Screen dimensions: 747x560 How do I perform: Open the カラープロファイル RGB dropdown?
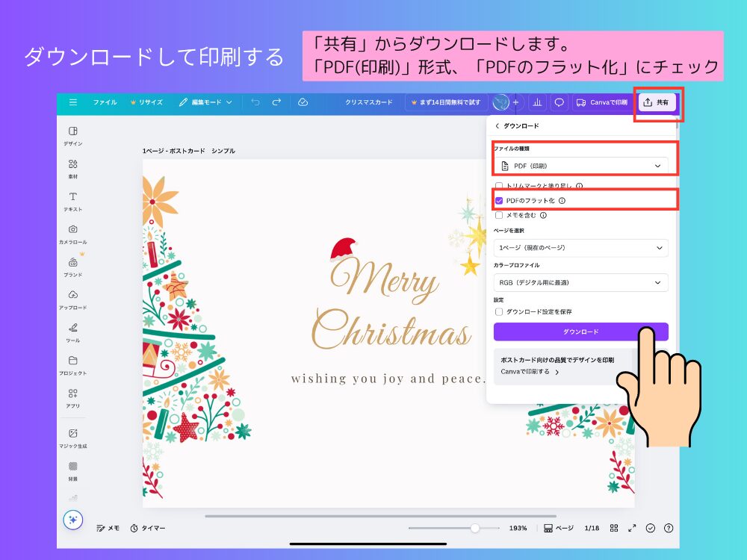(581, 282)
